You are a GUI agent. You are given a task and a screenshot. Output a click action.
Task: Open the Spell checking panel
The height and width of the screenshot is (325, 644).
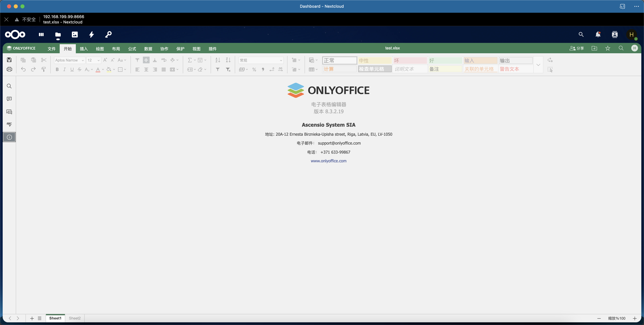click(x=9, y=124)
